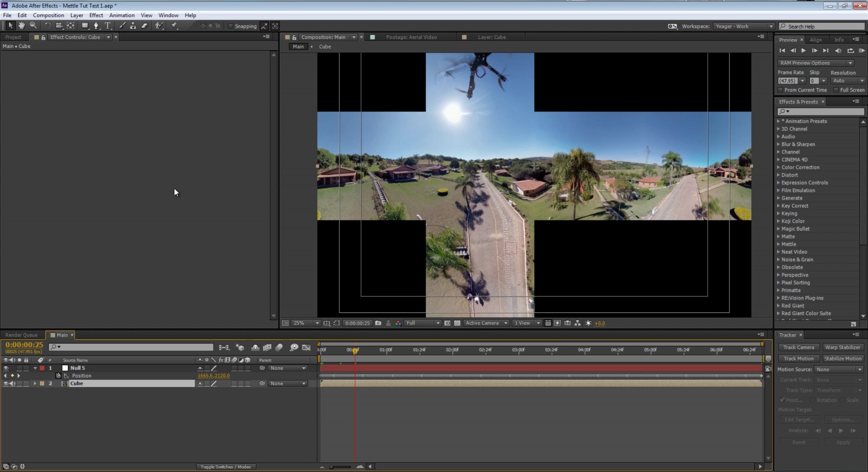Select the Horizontal Type tool
The image size is (868, 472).
point(108,26)
